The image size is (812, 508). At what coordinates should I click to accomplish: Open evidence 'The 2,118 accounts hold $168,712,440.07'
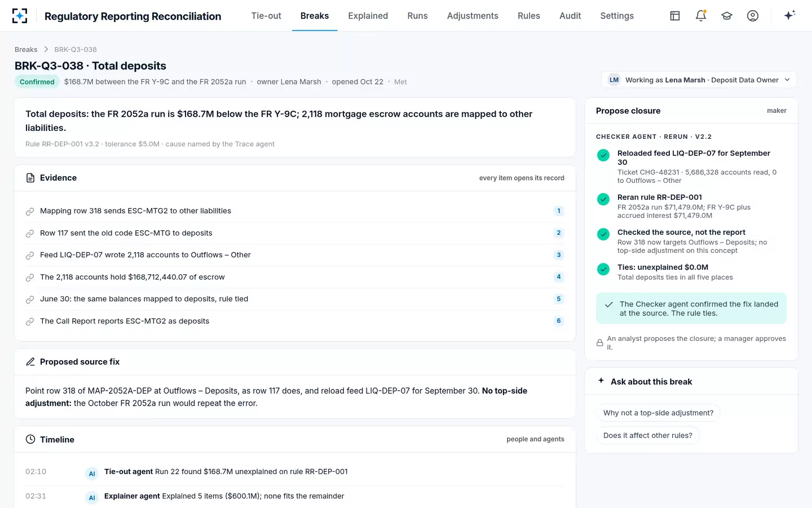pos(295,277)
